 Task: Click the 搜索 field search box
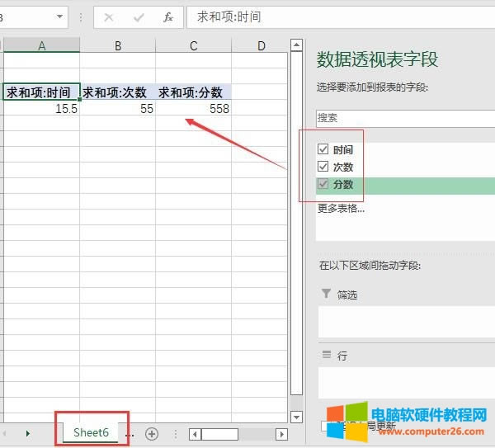pos(404,118)
